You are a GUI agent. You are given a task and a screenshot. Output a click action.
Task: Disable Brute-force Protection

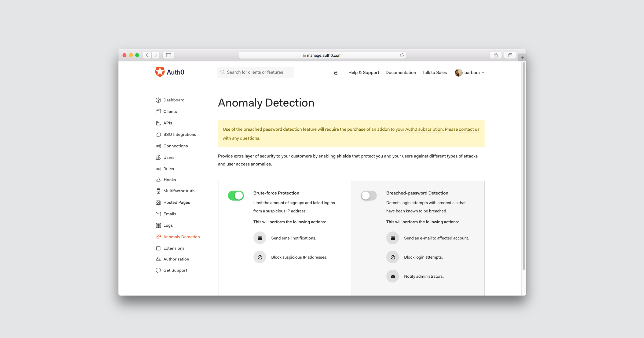coord(236,196)
